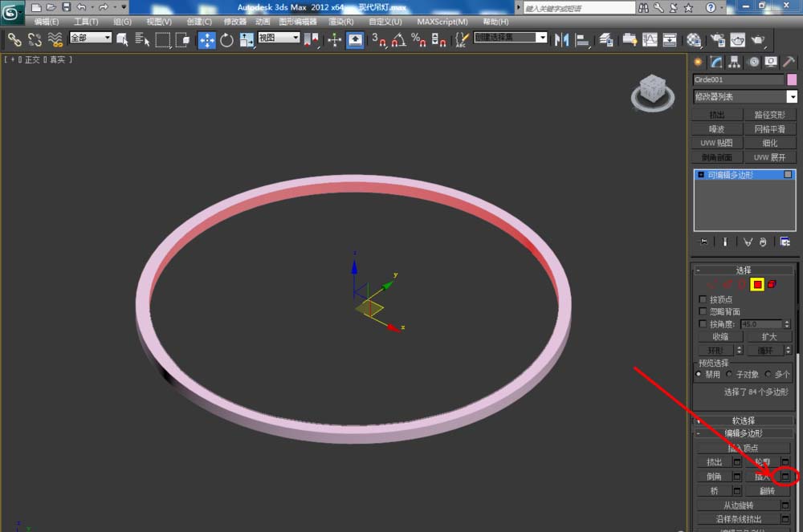Click the pink object color swatch

point(792,79)
